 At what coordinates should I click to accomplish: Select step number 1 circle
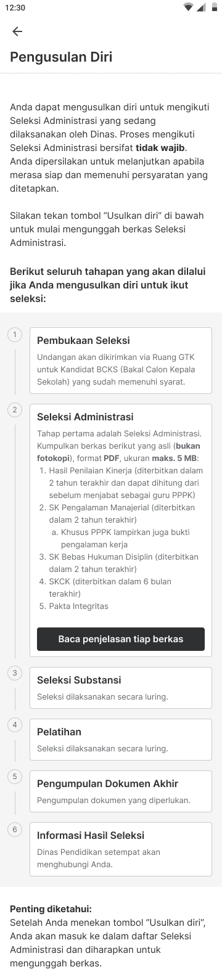[x=15, y=335]
